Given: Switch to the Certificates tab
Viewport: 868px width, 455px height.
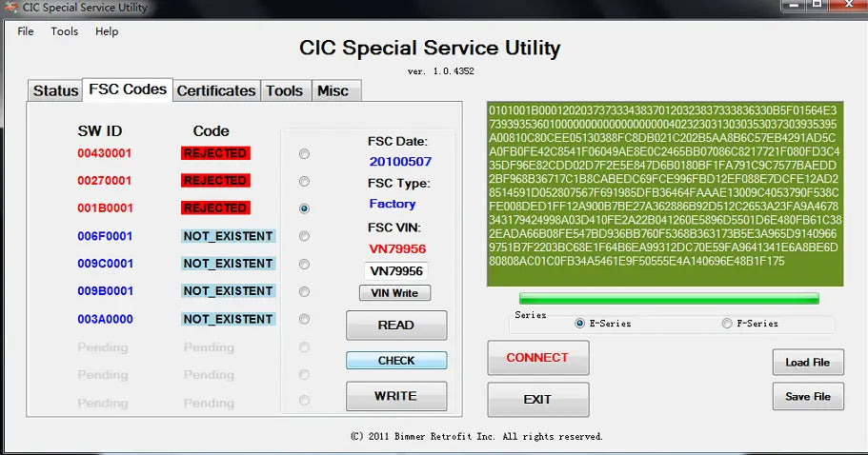Looking at the screenshot, I should point(216,91).
